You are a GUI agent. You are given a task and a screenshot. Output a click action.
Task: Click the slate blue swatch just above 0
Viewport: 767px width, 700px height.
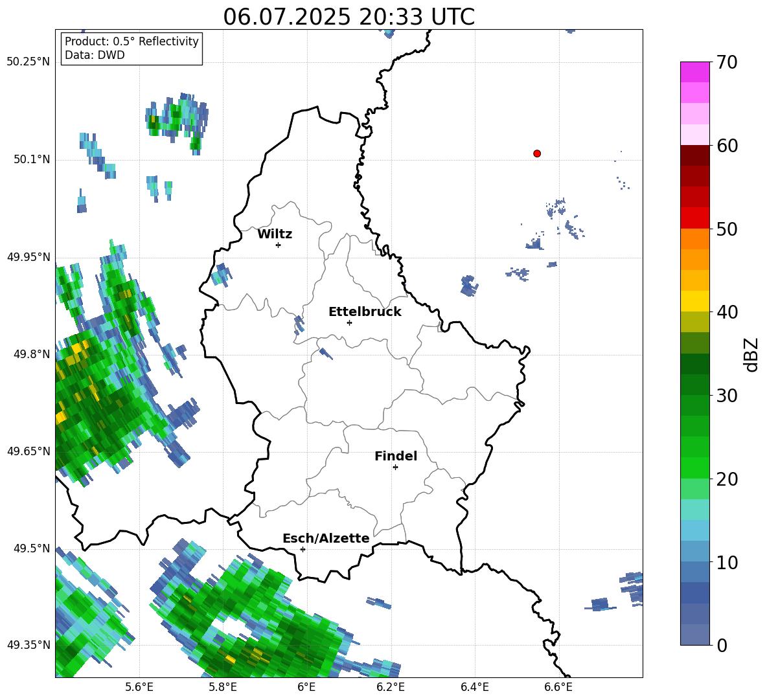[694, 635]
